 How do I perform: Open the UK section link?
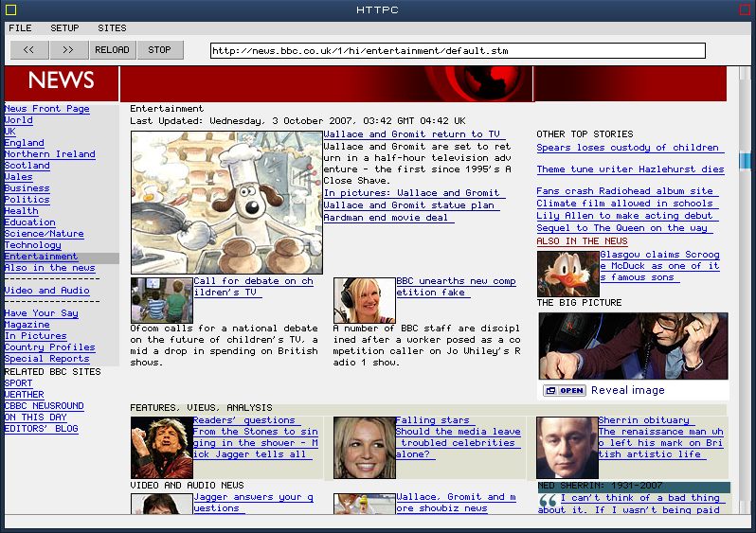click(x=10, y=132)
